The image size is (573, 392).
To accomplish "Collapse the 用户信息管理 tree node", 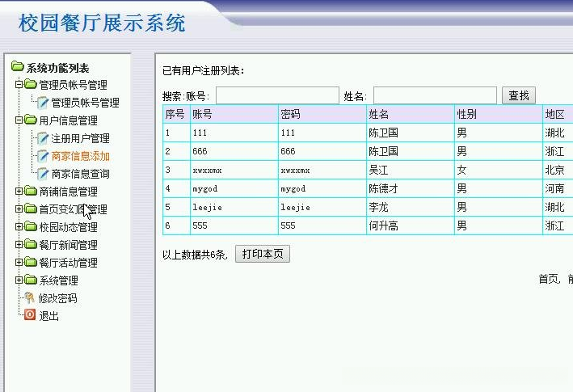I will [x=19, y=120].
